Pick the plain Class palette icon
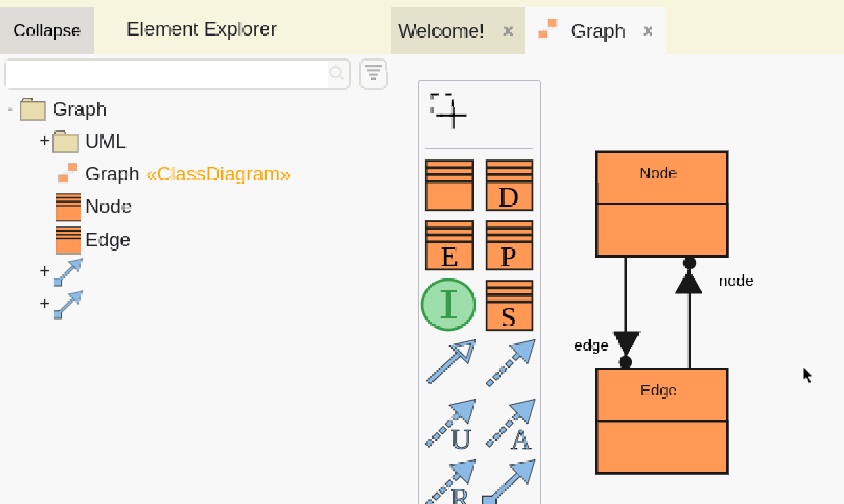The height and width of the screenshot is (504, 844). click(449, 185)
